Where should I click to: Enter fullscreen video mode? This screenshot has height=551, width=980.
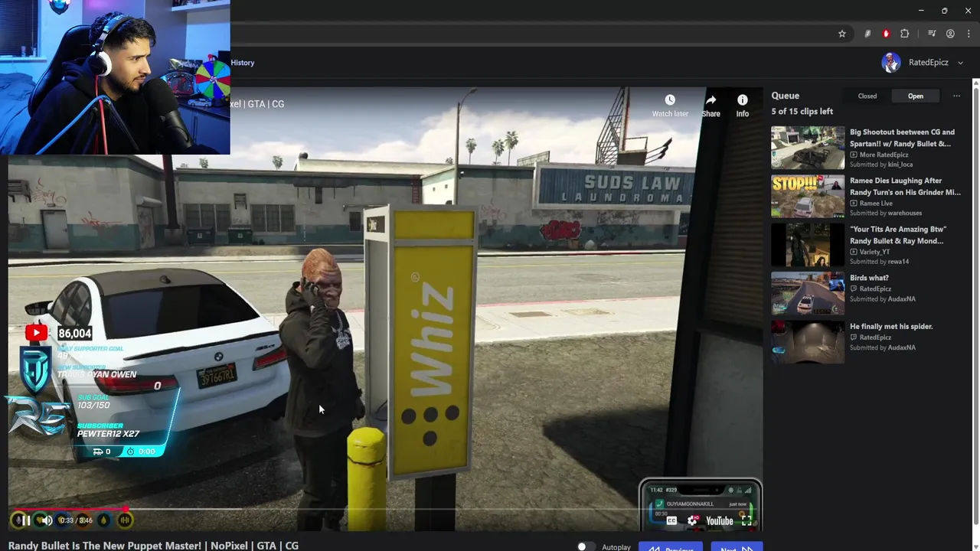click(x=746, y=520)
